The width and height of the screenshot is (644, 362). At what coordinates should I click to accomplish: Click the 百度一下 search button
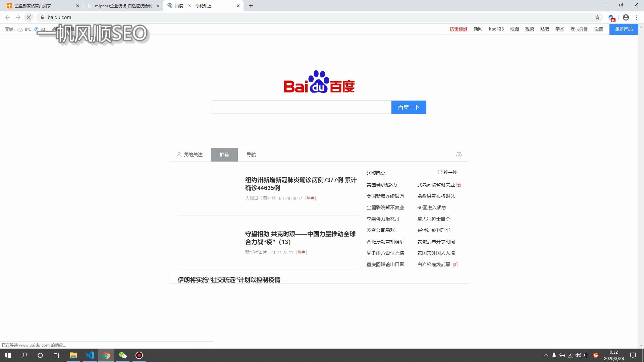coord(409,107)
